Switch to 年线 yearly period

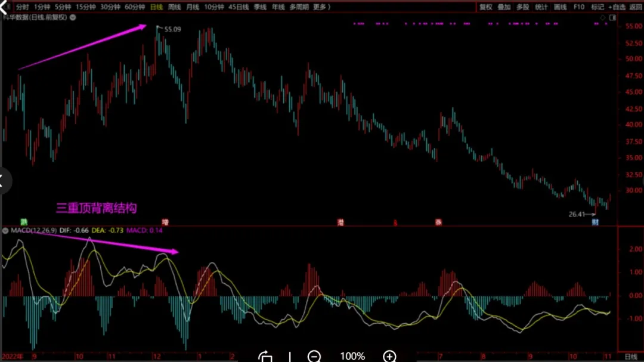278,7
